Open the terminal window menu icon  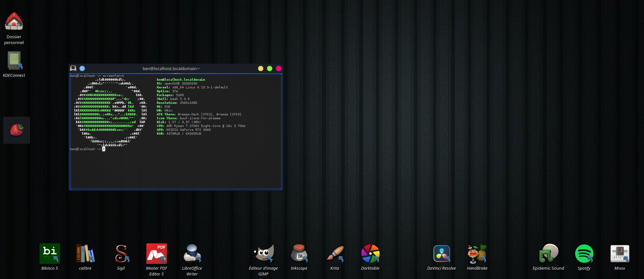[73, 68]
